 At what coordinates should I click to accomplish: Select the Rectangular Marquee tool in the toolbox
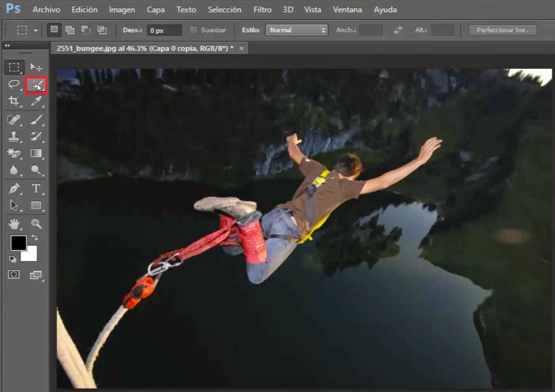(14, 67)
